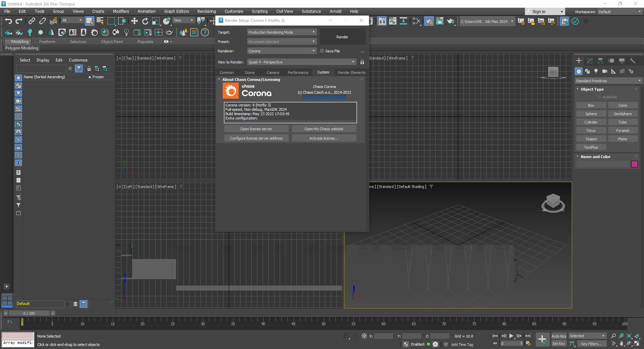This screenshot has height=349, width=644.
Task: Open the Rendering menu
Action: point(206,11)
